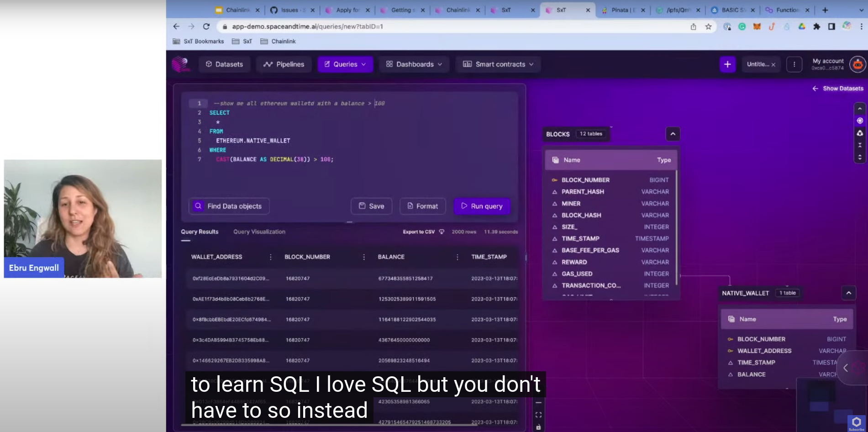
Task: Click expand-all arrows icon in diagram toolbar
Action: point(860,157)
